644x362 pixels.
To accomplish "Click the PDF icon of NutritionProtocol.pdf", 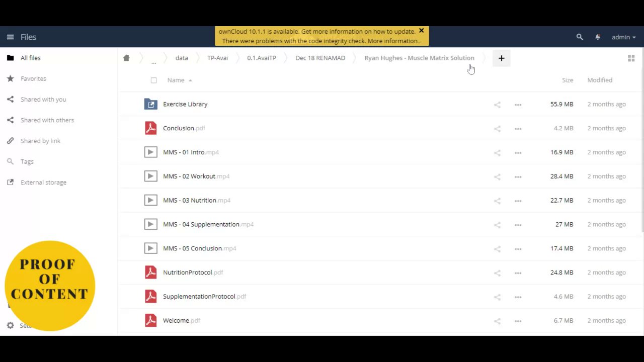I will pyautogui.click(x=150, y=273).
